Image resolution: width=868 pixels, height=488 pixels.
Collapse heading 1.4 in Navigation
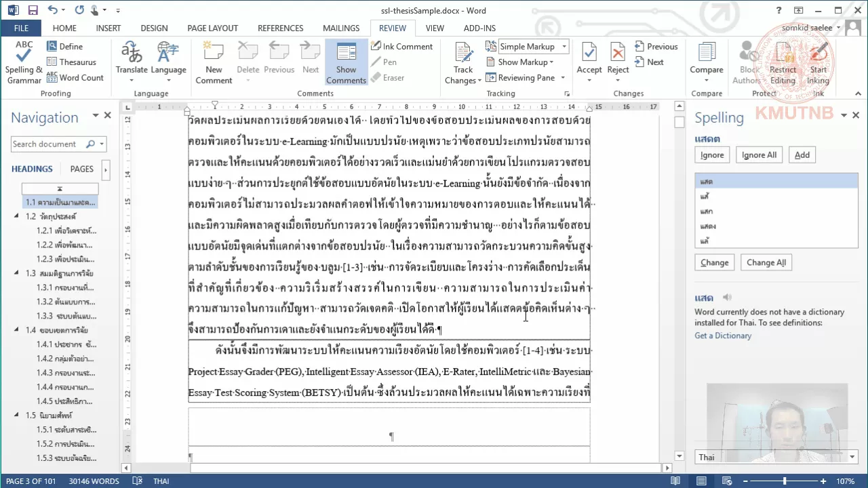[x=17, y=330]
